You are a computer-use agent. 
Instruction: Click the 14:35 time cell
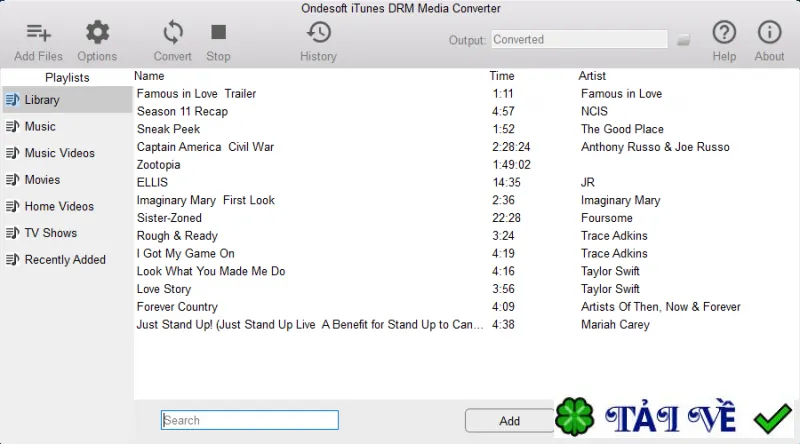click(x=506, y=182)
